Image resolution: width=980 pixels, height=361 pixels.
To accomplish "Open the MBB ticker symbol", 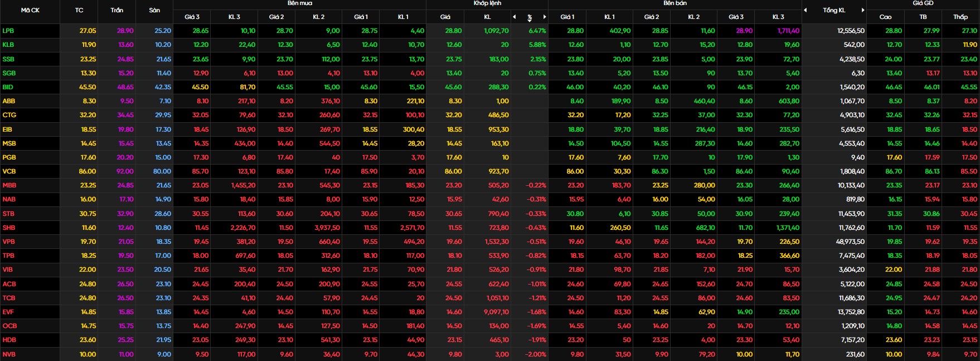I will pyautogui.click(x=9, y=185).
